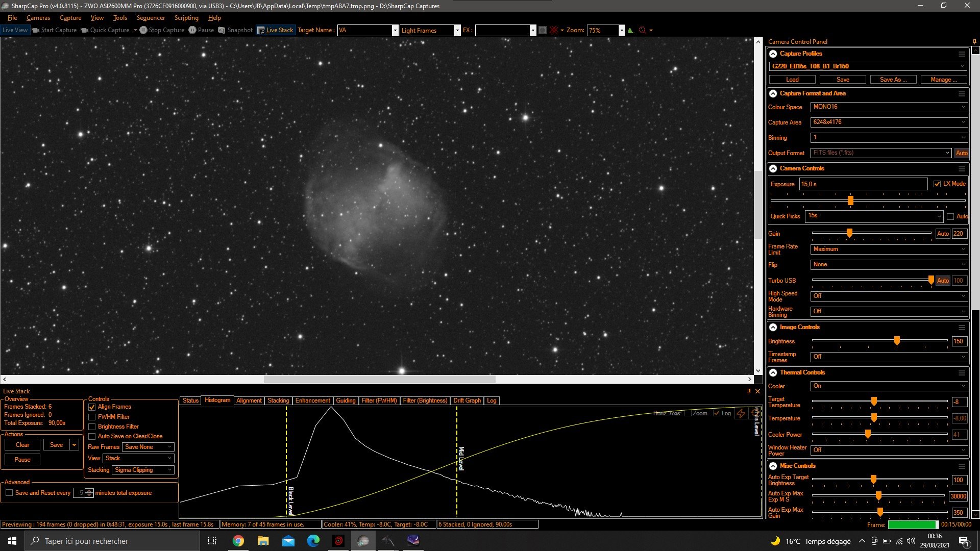This screenshot has width=980, height=551.
Task: Open the Mail app from taskbar
Action: (x=288, y=541)
